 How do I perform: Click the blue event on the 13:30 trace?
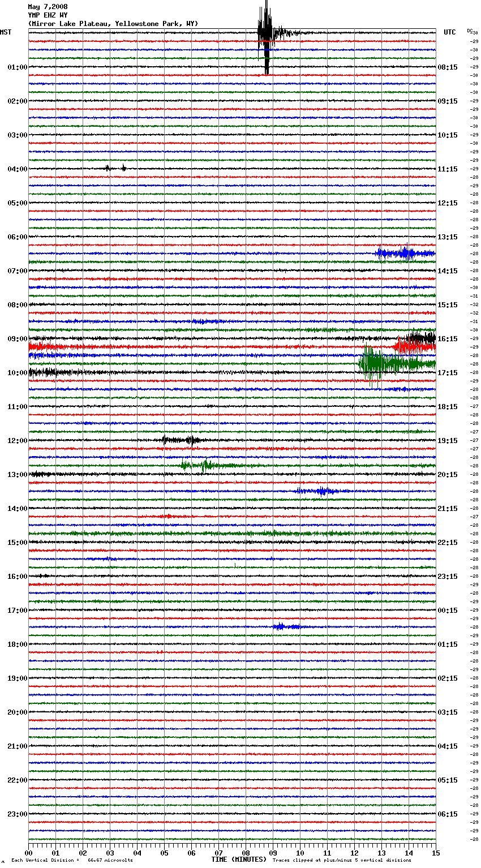pos(318,491)
